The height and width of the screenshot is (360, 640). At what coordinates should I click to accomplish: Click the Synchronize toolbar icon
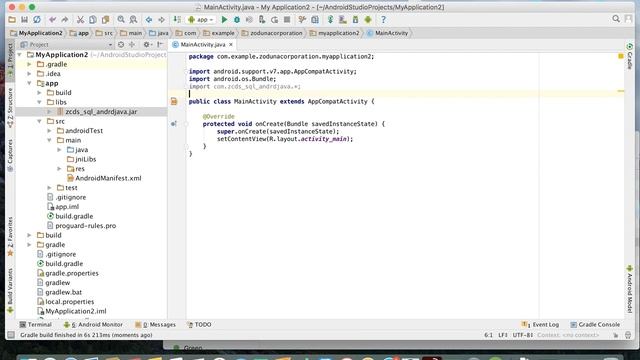(x=37, y=20)
